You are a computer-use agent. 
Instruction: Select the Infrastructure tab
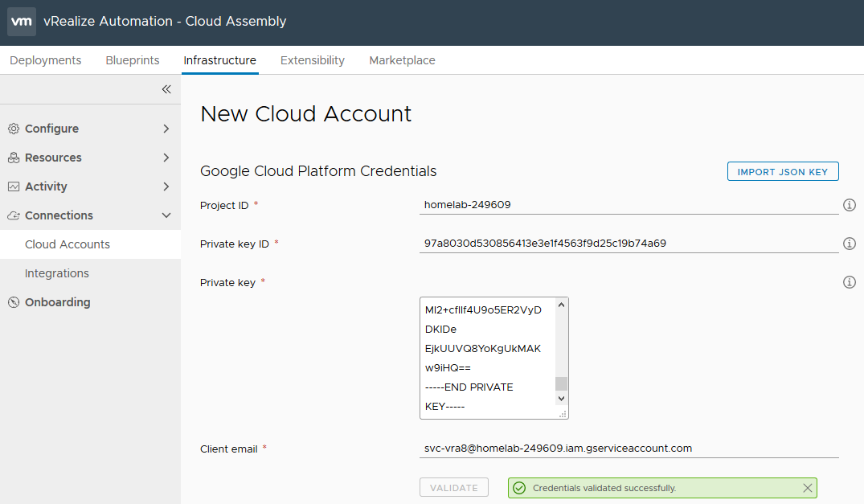pyautogui.click(x=220, y=60)
